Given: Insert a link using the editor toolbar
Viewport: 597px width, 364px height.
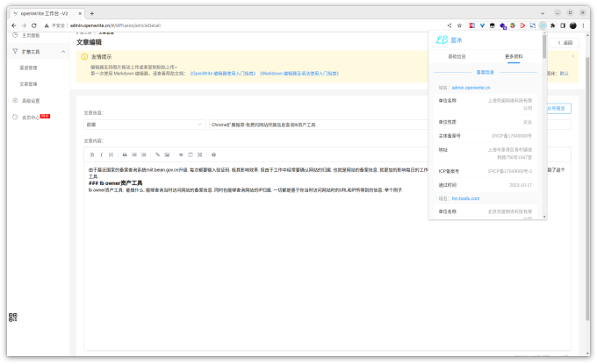Looking at the screenshot, I should [x=157, y=154].
